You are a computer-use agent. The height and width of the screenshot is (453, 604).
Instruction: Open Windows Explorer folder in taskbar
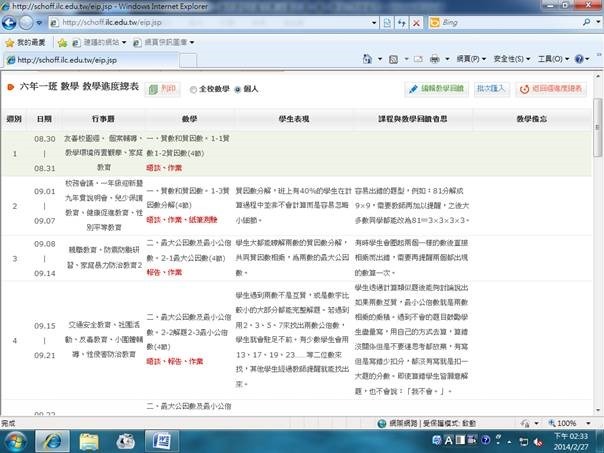pyautogui.click(x=87, y=439)
